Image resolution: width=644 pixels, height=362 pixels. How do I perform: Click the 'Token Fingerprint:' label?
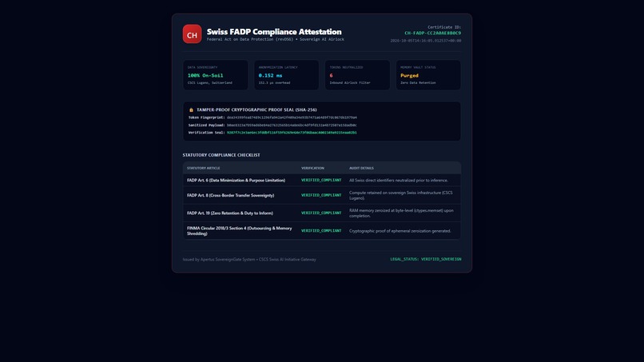(x=207, y=117)
